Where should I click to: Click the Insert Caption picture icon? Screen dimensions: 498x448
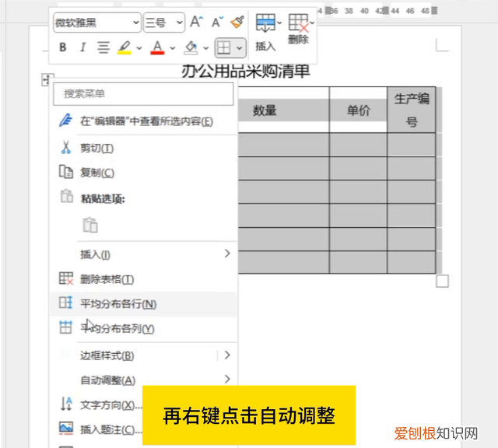pyautogui.click(x=66, y=428)
